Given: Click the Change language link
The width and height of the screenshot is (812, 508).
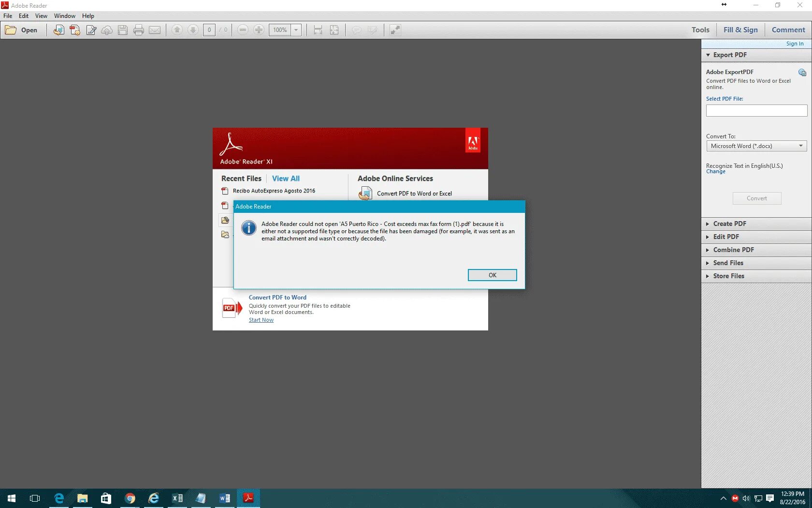Looking at the screenshot, I should coord(716,172).
